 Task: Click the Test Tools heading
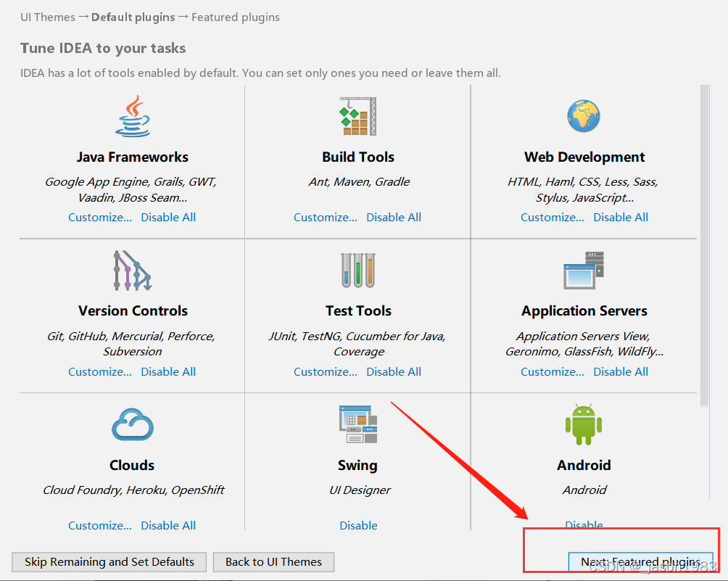pyautogui.click(x=358, y=310)
